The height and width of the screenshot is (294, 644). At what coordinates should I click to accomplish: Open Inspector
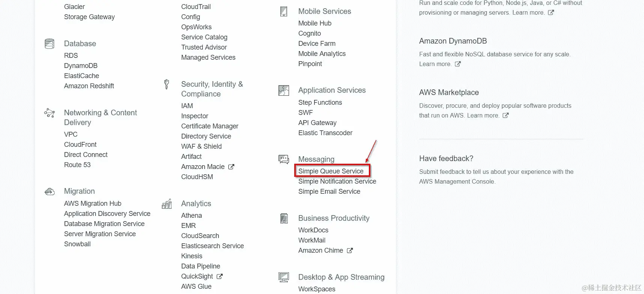point(195,116)
